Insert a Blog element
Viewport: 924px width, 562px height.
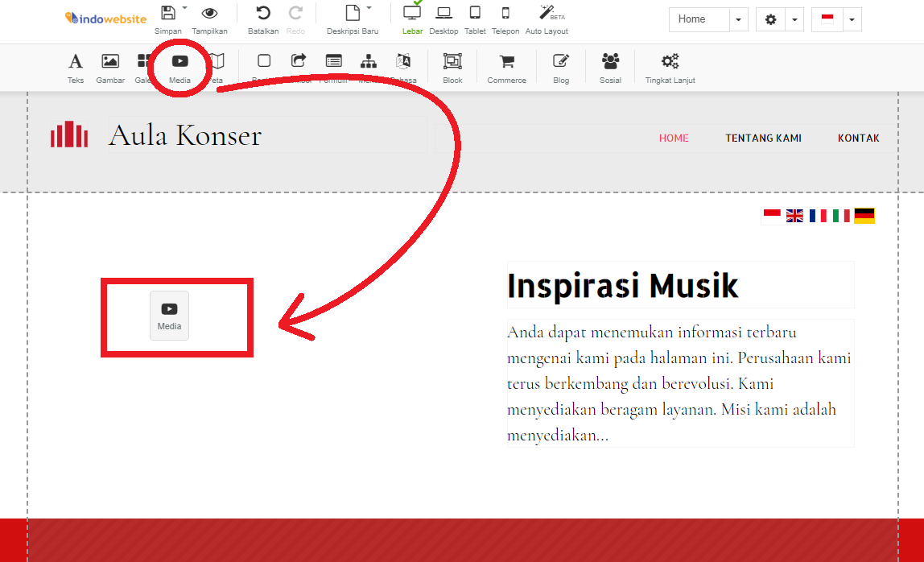[560, 68]
